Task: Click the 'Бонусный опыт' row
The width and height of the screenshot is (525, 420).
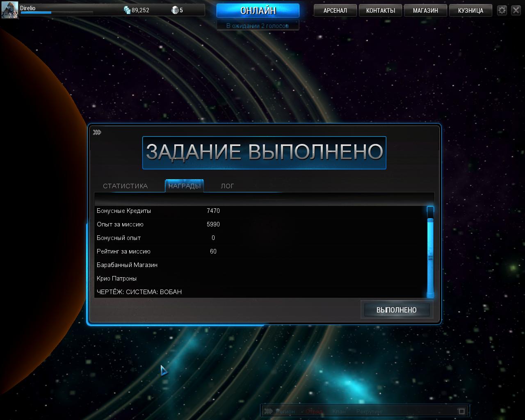Action: click(x=261, y=238)
